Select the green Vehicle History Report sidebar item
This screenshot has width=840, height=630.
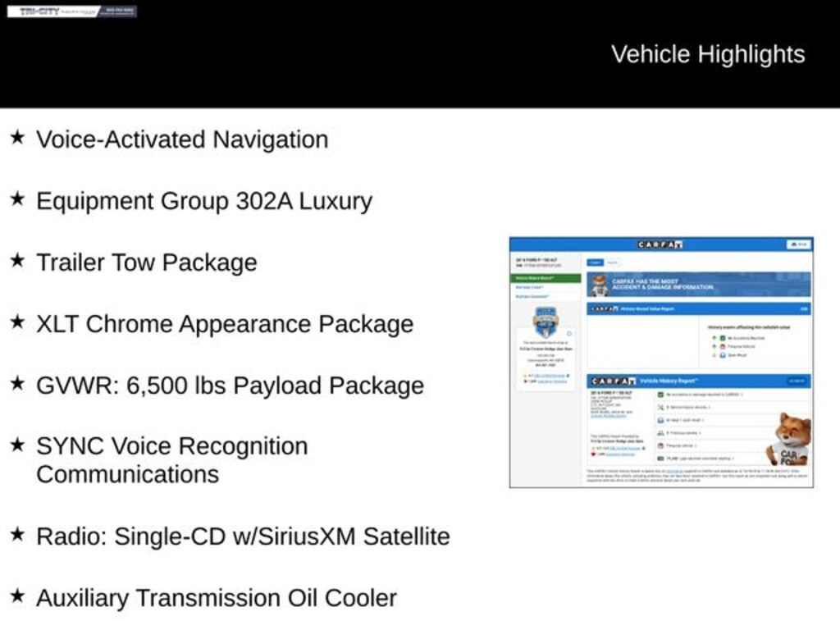[546, 278]
